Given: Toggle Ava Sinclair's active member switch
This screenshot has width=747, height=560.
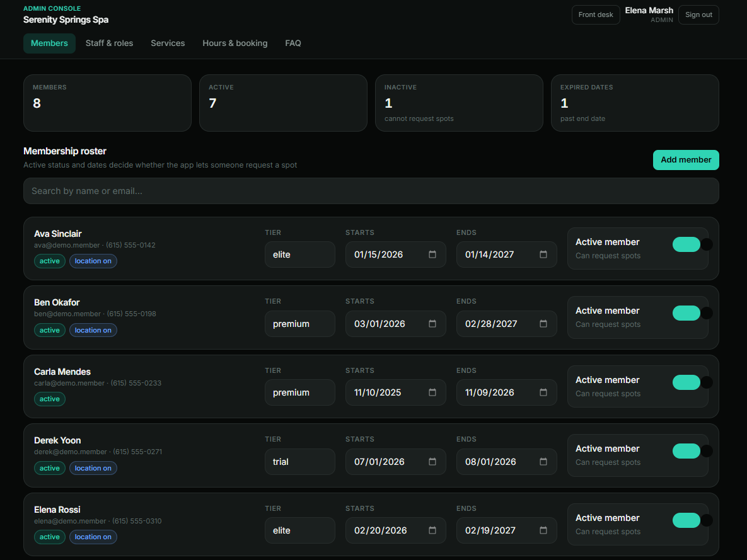Looking at the screenshot, I should 686,244.
